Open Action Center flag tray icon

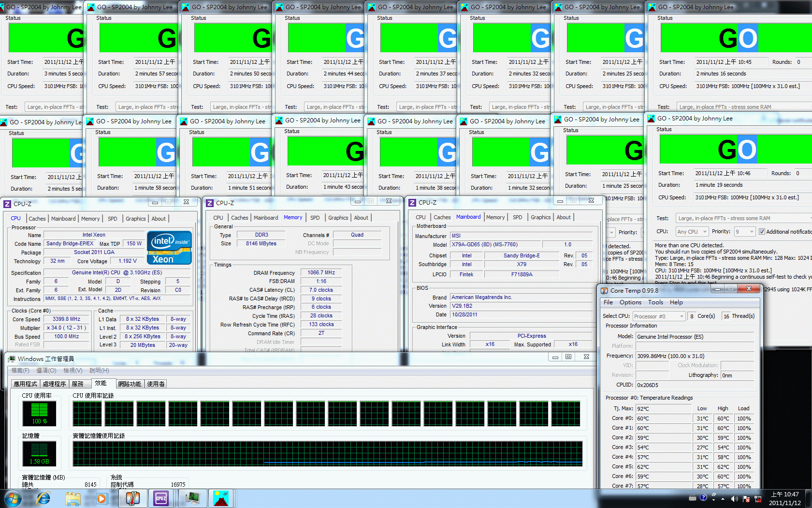coord(746,498)
